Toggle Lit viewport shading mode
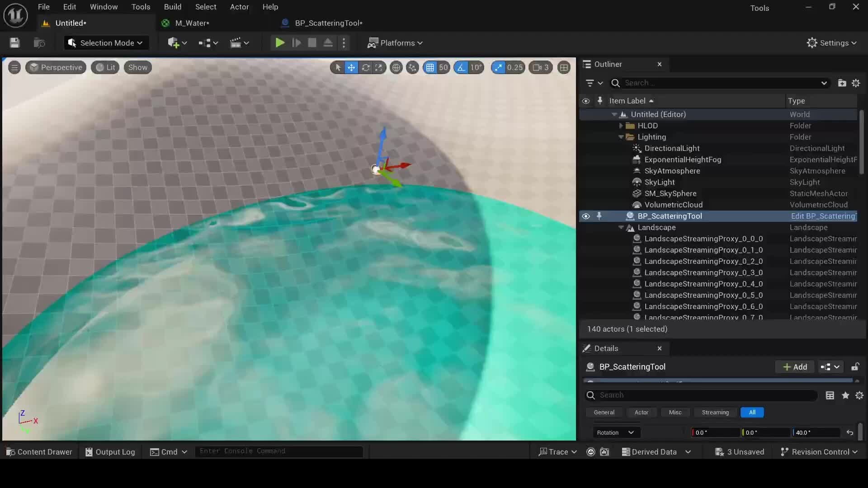This screenshot has height=488, width=868. click(104, 67)
